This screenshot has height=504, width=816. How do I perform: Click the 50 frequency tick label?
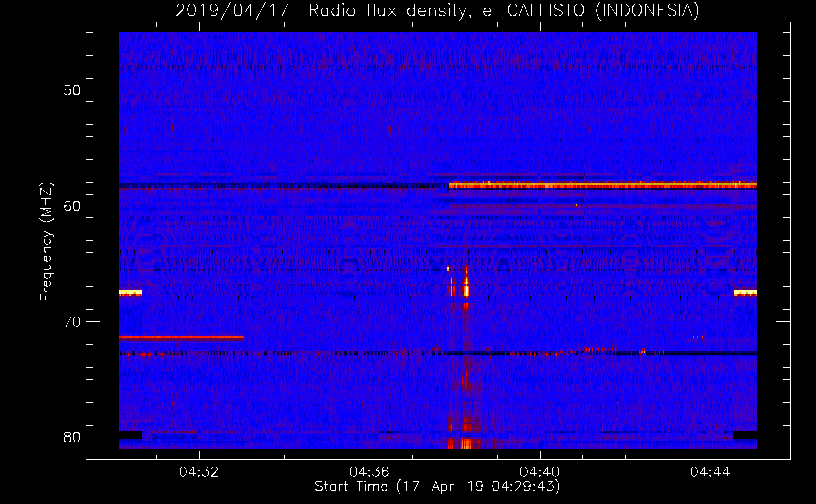[x=72, y=90]
